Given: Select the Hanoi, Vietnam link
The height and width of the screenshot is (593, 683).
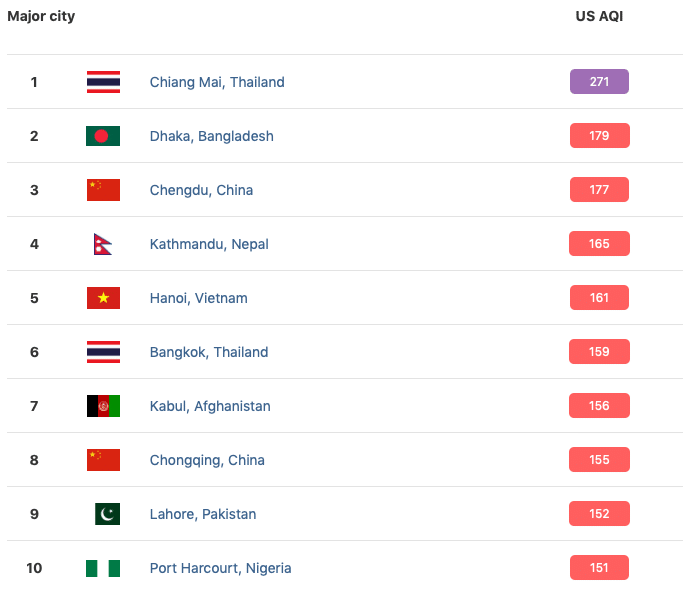Looking at the screenshot, I should tap(199, 298).
